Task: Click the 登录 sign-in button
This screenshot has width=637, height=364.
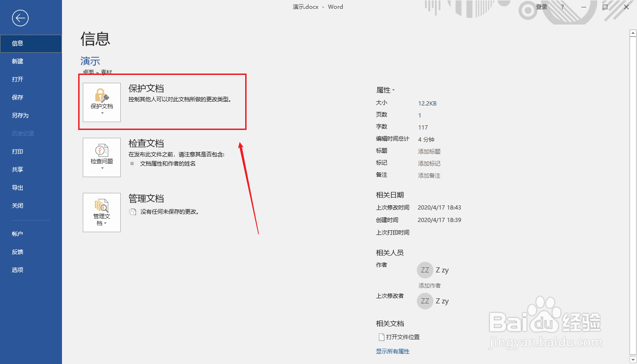Action: tap(541, 7)
